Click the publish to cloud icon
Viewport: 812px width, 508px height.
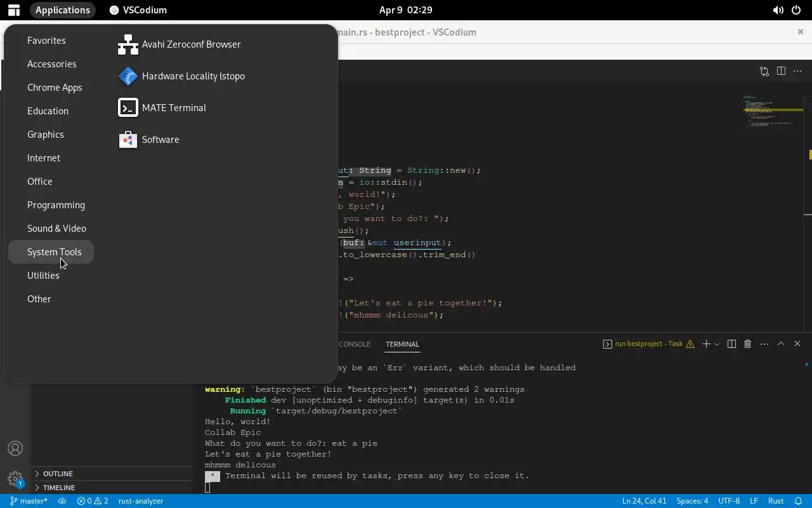pyautogui.click(x=62, y=501)
